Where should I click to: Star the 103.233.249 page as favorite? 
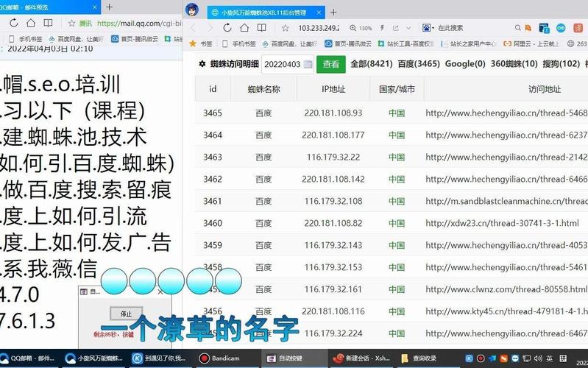(286, 28)
